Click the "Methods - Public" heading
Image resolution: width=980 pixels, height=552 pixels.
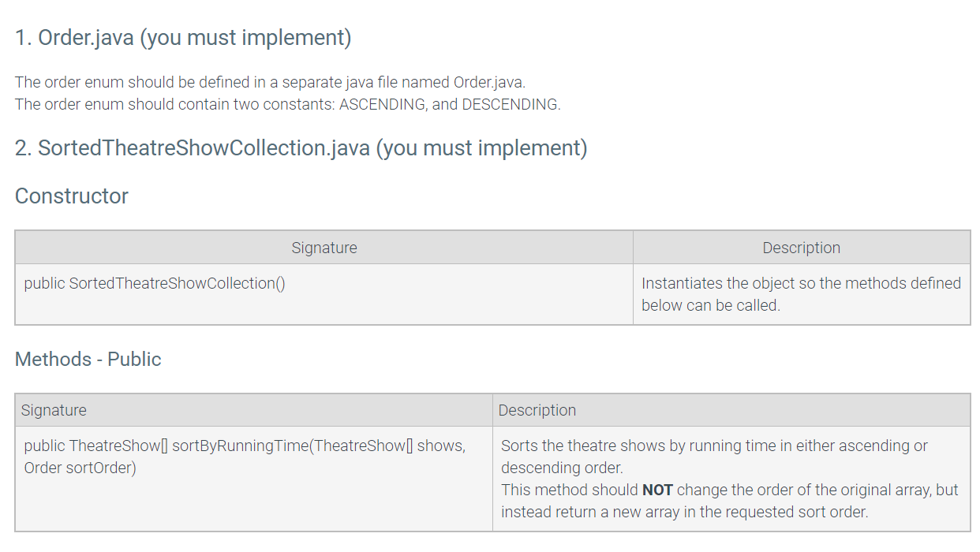tap(88, 359)
